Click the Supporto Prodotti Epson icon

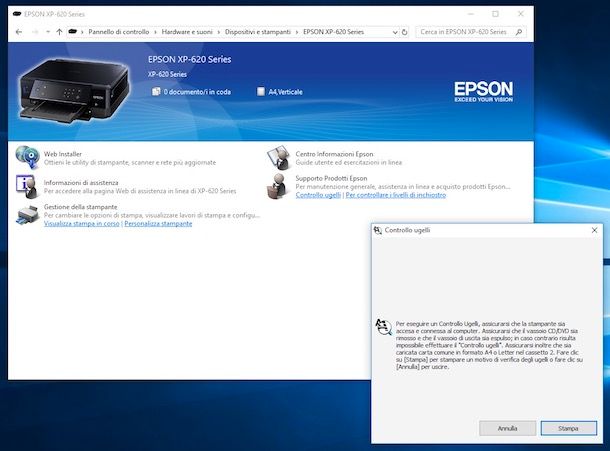pos(279,186)
